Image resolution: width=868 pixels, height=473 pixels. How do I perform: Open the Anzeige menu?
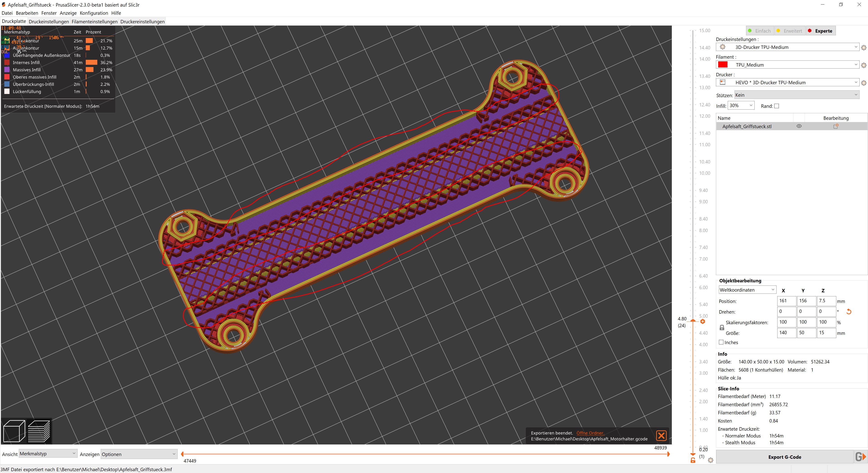point(68,13)
